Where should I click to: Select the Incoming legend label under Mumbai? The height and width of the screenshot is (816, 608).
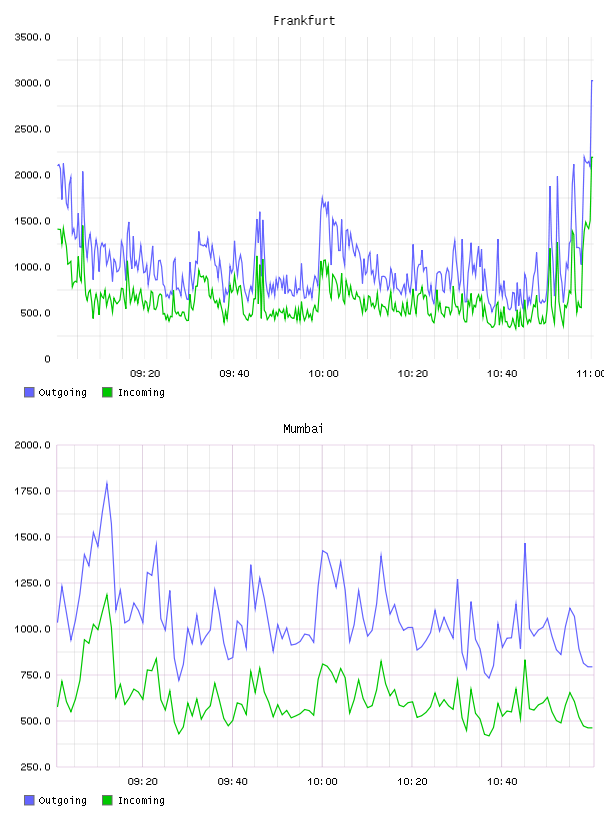(141, 801)
